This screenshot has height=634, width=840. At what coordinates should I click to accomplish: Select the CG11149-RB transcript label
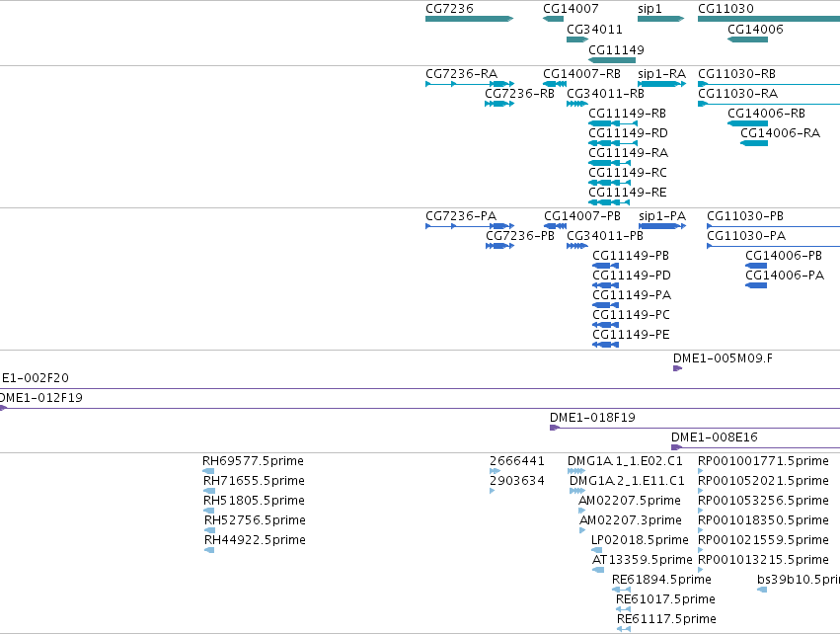click(628, 114)
